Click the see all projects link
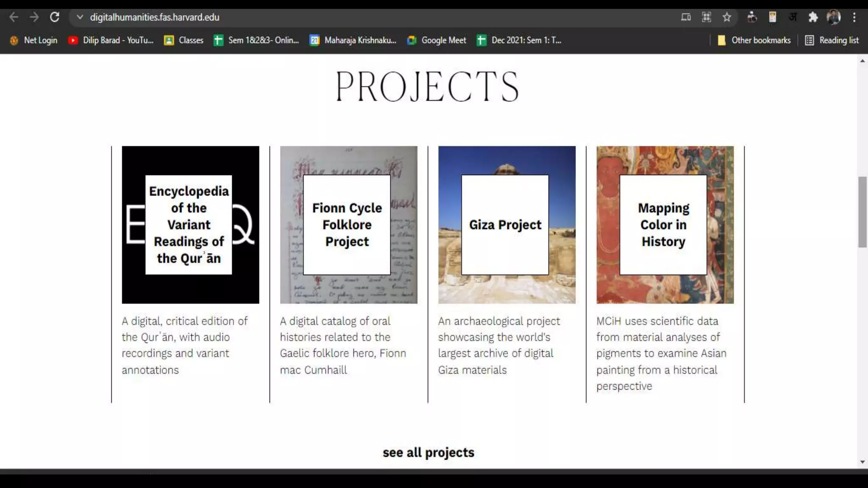This screenshot has width=868, height=488. click(428, 452)
